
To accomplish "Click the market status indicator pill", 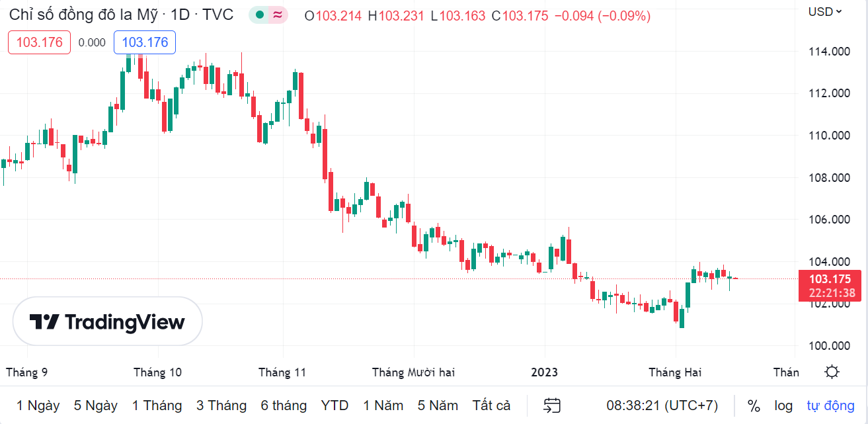I will [x=268, y=15].
